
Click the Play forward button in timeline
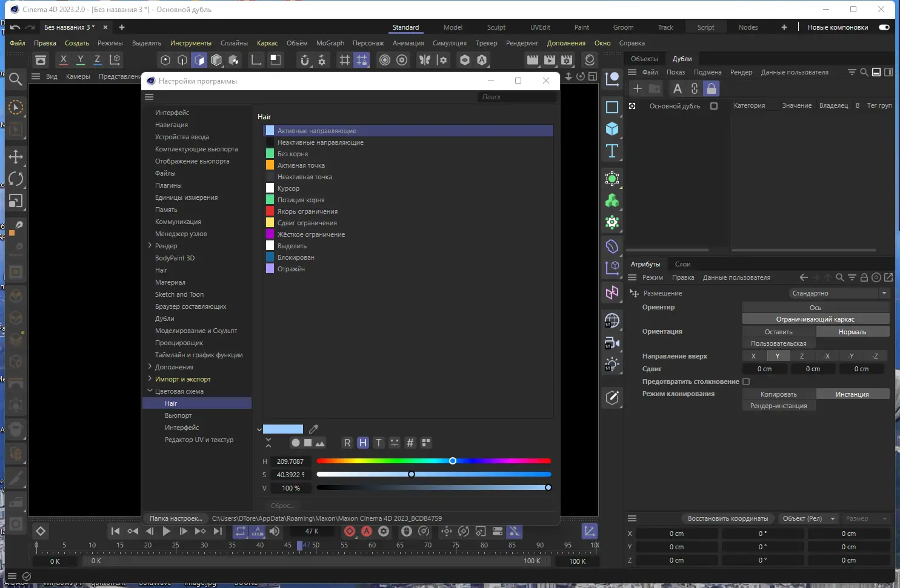tap(167, 531)
